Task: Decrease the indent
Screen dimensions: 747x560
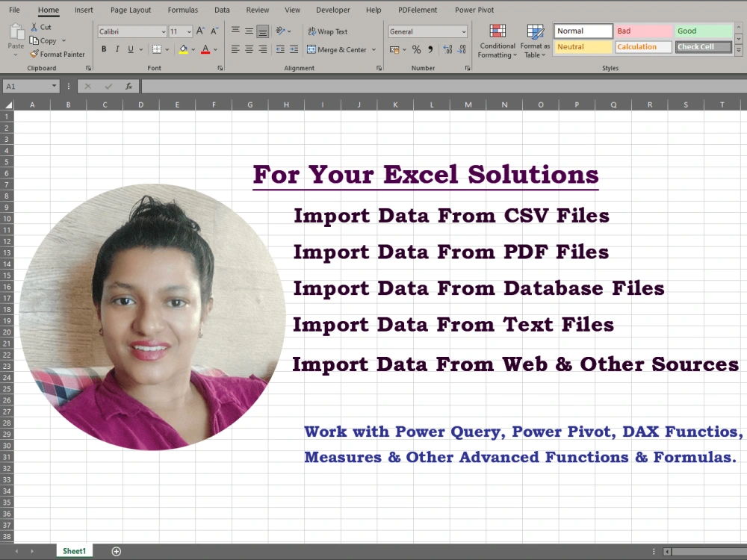Action: pyautogui.click(x=281, y=49)
